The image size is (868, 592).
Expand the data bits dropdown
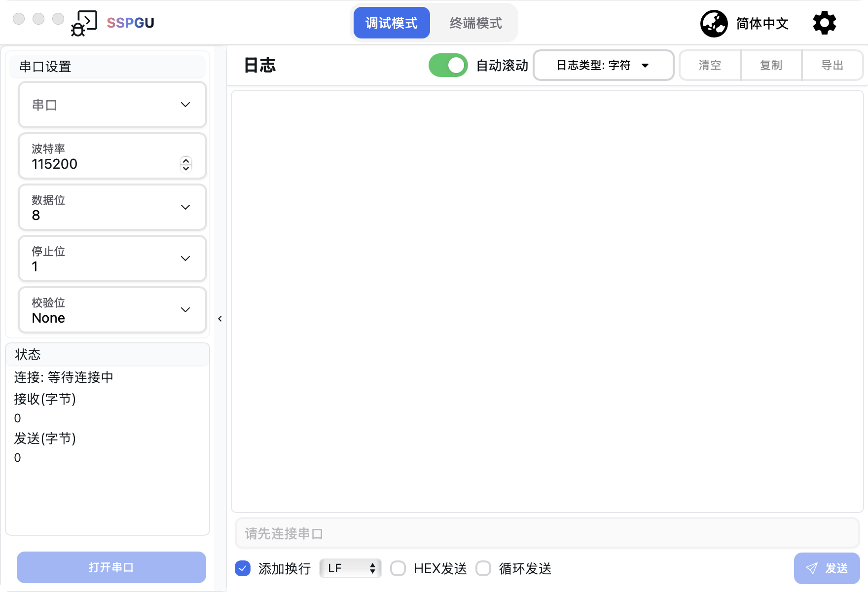click(112, 207)
